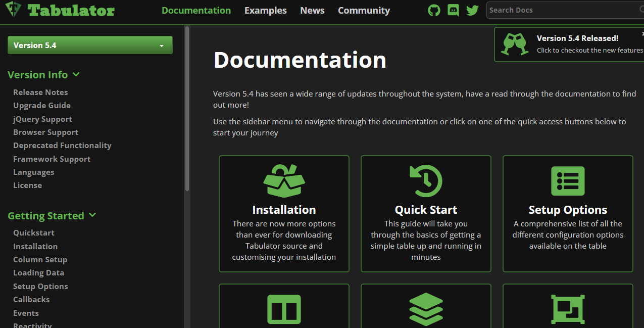The width and height of the screenshot is (644, 328).
Task: Open the Quickstart sidebar link
Action: (34, 232)
